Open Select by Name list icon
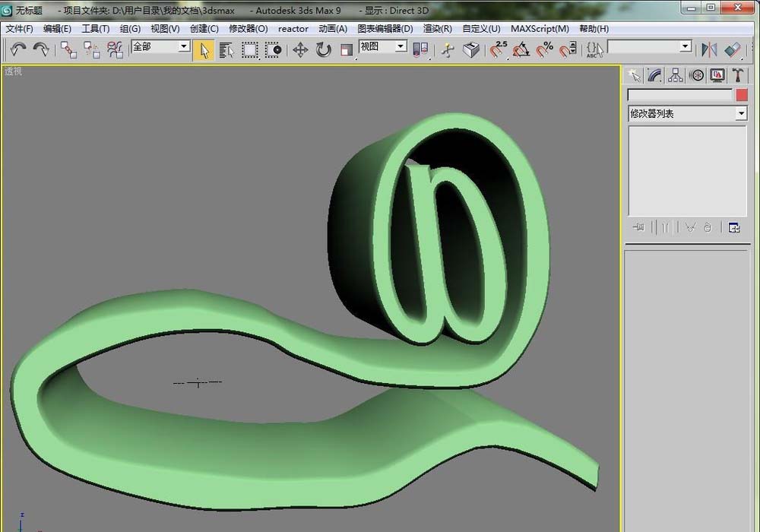The image size is (760, 532). coord(226,49)
